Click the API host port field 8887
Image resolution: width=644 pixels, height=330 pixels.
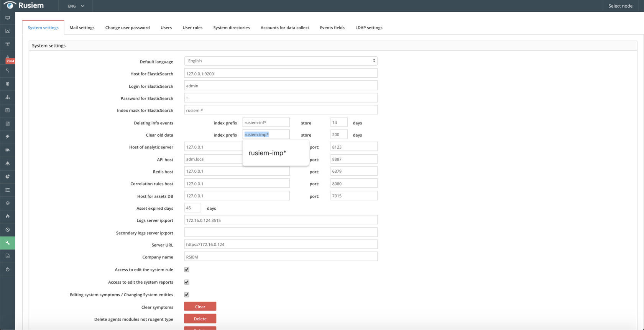pos(354,159)
